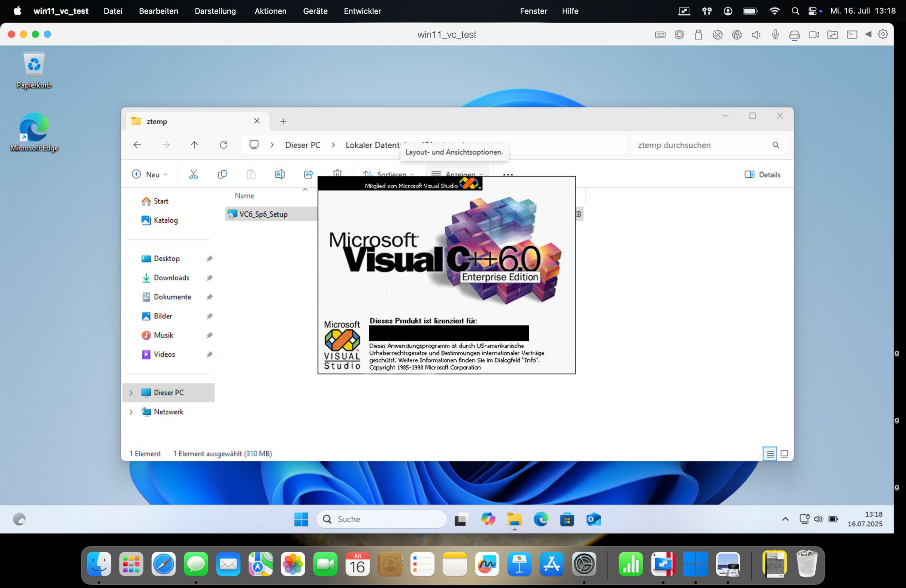
Task: Open the Geräte menu
Action: (x=315, y=11)
